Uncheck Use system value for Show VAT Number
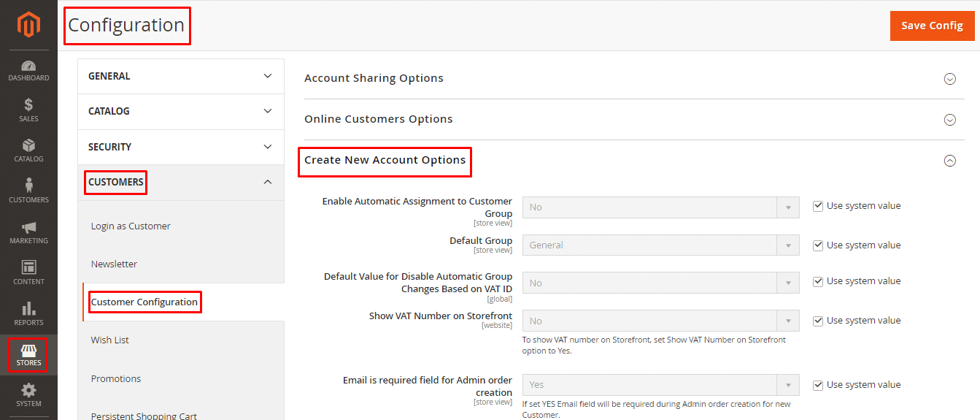 [x=818, y=321]
